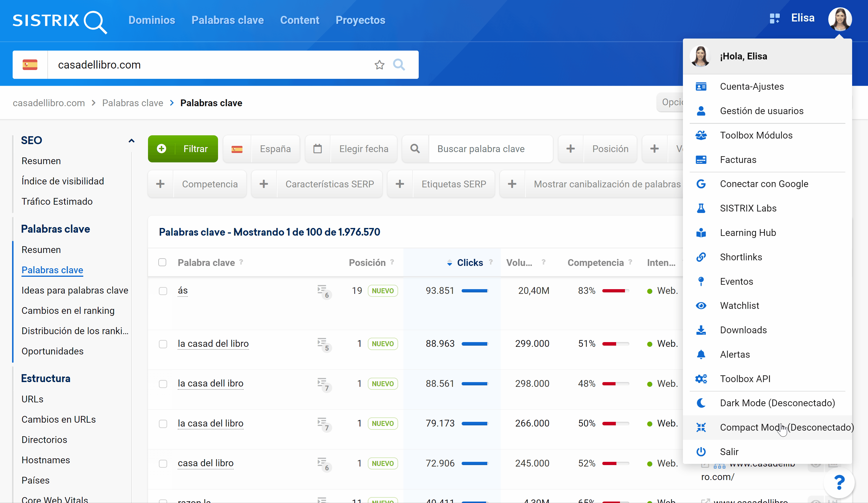Collapse the SEO sidebar section
The height and width of the screenshot is (503, 868).
tap(131, 141)
